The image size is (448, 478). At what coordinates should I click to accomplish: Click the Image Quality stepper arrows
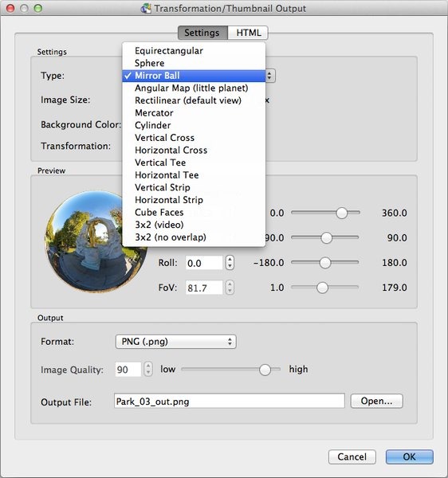coord(148,370)
